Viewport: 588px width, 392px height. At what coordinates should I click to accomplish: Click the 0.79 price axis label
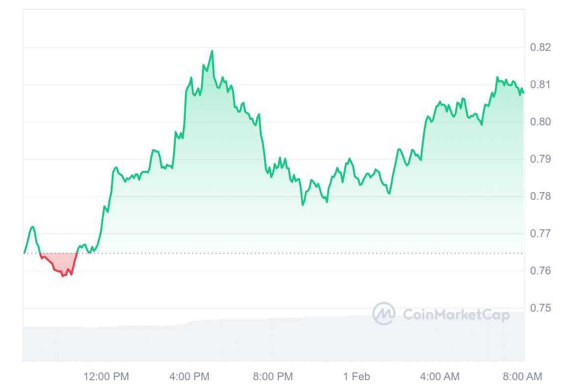click(540, 159)
